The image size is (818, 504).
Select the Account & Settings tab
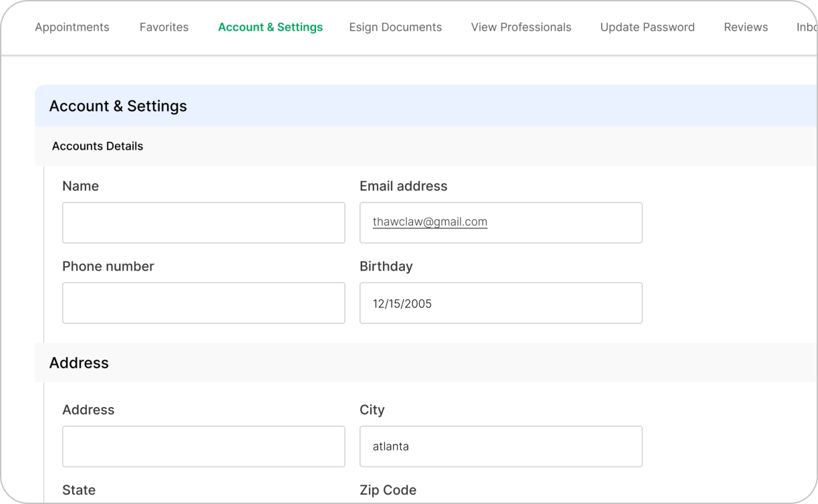[x=270, y=27]
